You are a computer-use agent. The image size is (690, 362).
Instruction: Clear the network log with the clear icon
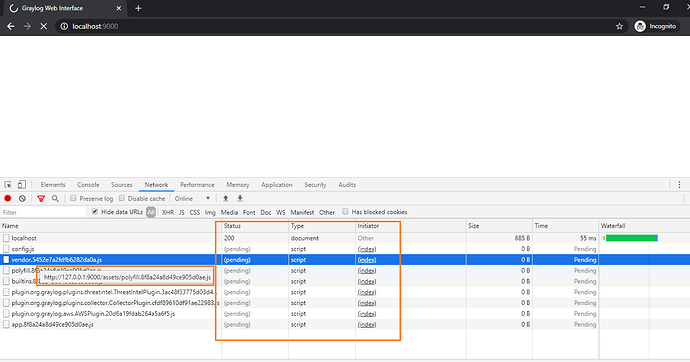[22, 198]
